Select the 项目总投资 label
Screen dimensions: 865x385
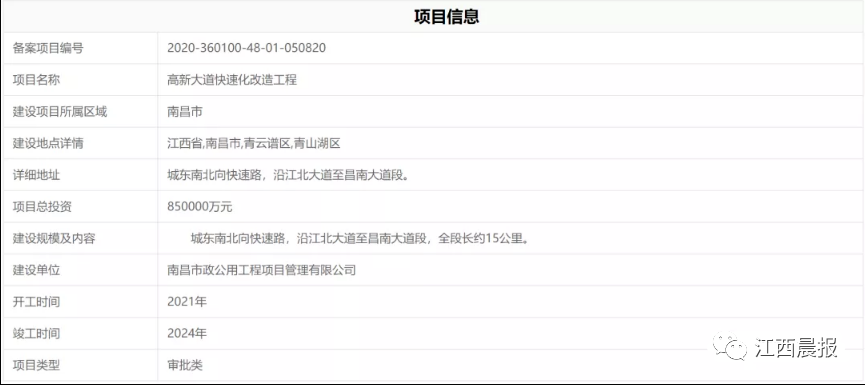coord(42,207)
